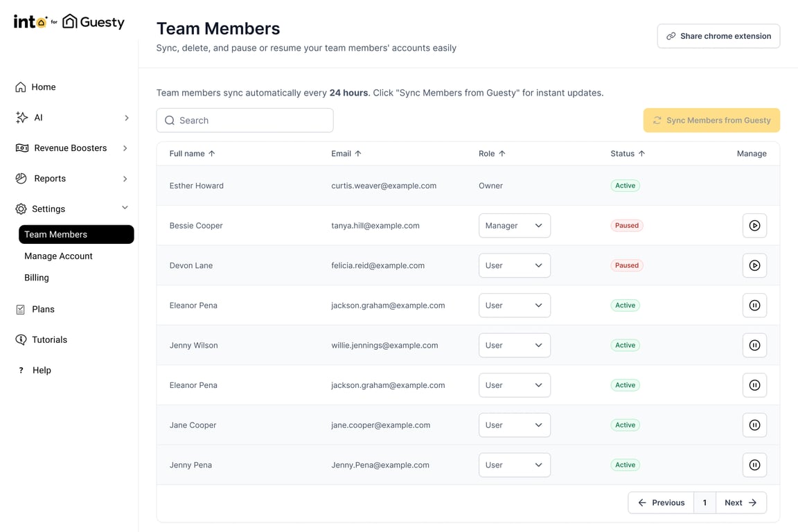Click the Guesty logo

click(x=94, y=21)
